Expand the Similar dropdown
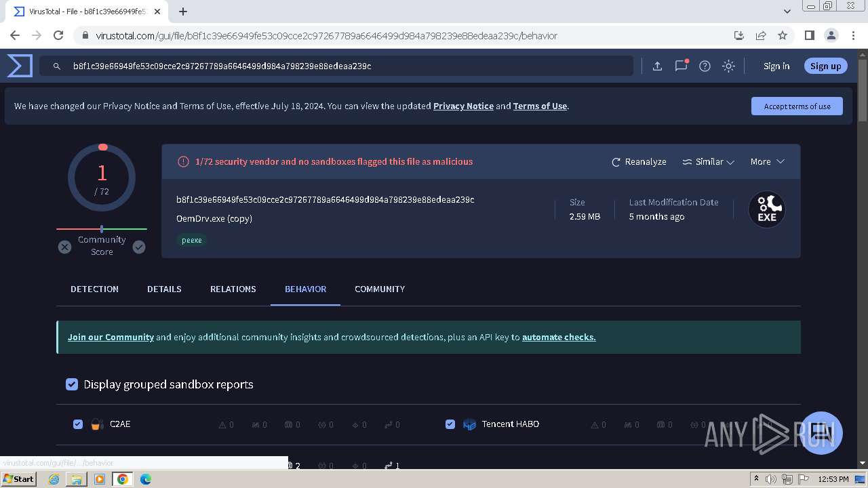 click(x=708, y=162)
